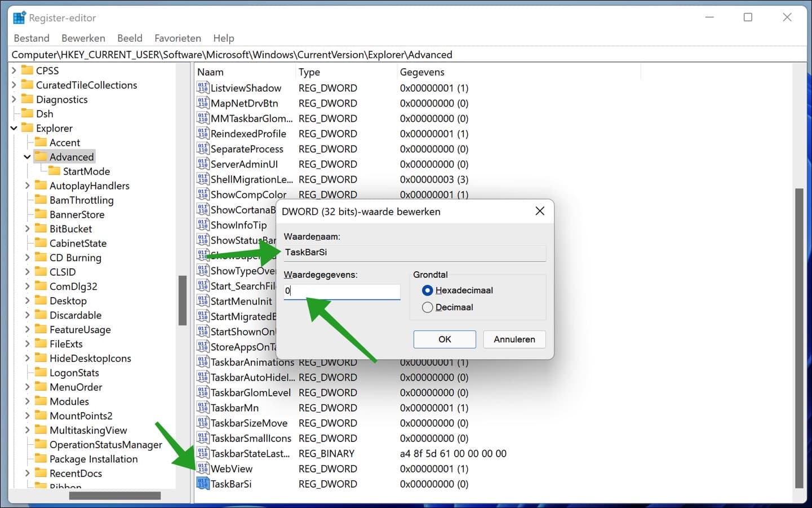Click the Register-editor app icon in title bar
The image size is (812, 508).
pos(19,18)
